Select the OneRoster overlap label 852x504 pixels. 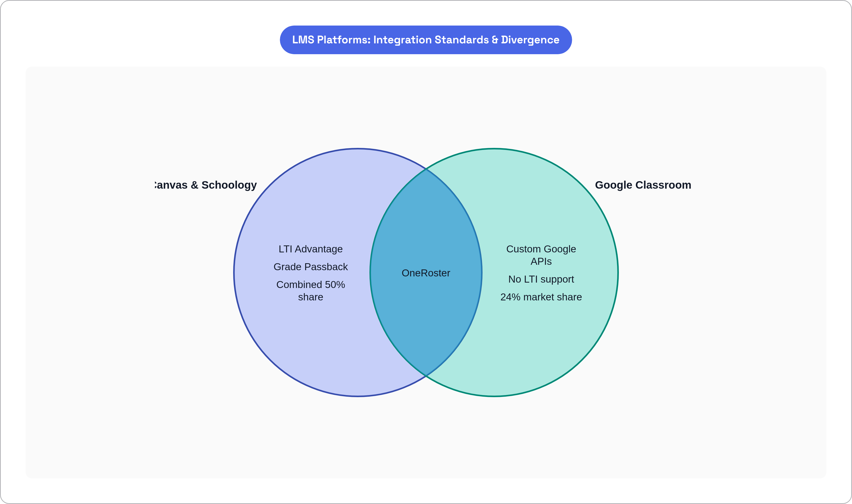coord(426,273)
